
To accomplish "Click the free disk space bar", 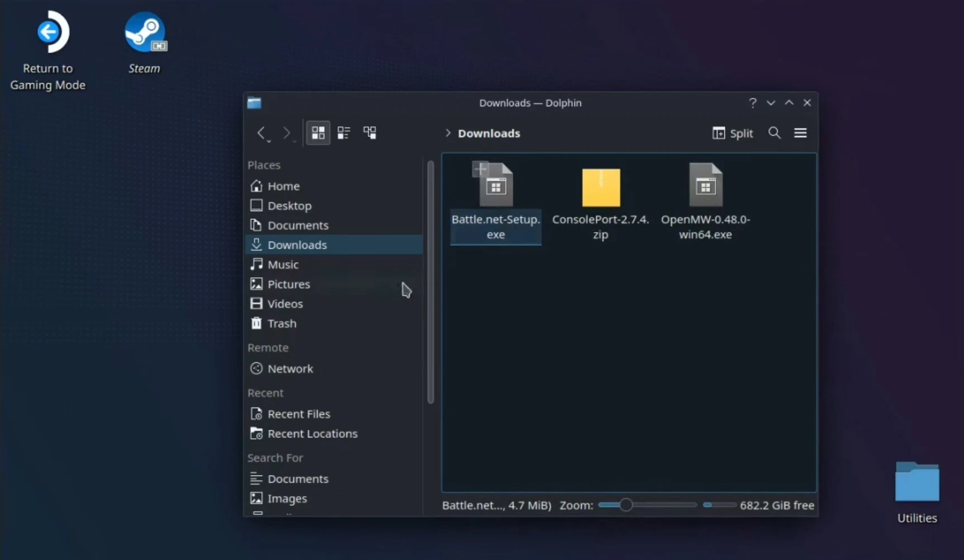I will 719,505.
